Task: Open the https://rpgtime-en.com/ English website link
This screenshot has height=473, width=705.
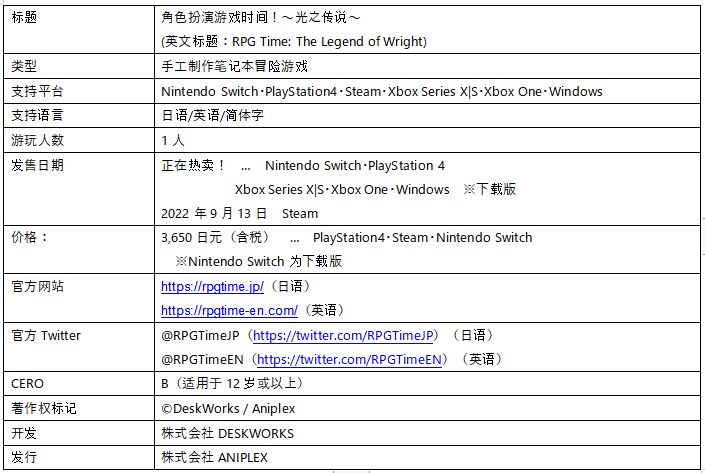Action: tap(229, 310)
